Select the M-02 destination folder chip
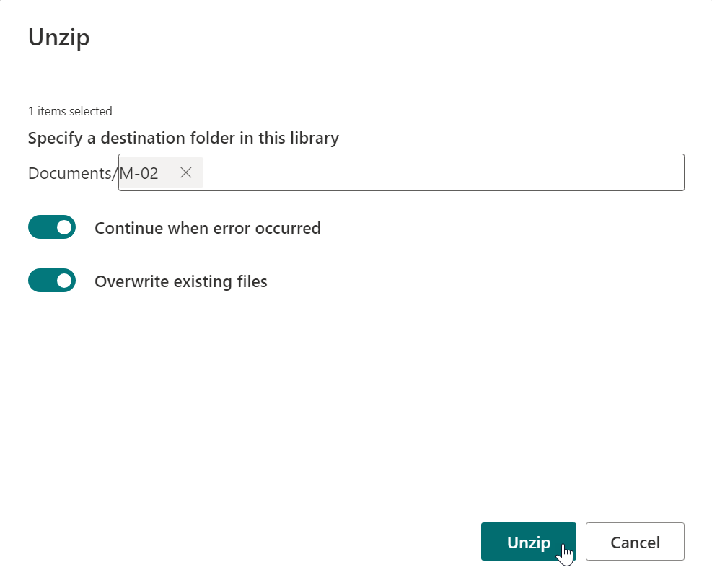 point(144,173)
